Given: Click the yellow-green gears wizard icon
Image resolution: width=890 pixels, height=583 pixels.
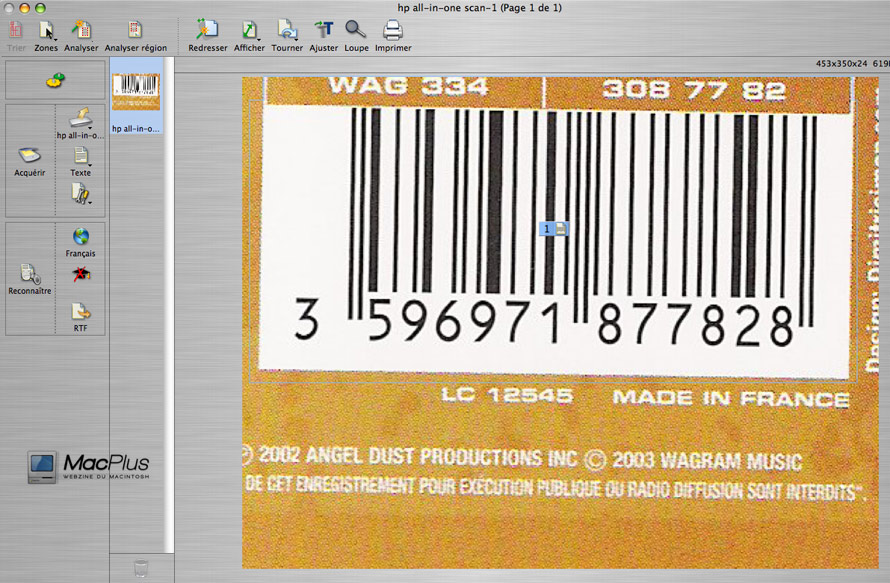Looking at the screenshot, I should click(x=55, y=81).
